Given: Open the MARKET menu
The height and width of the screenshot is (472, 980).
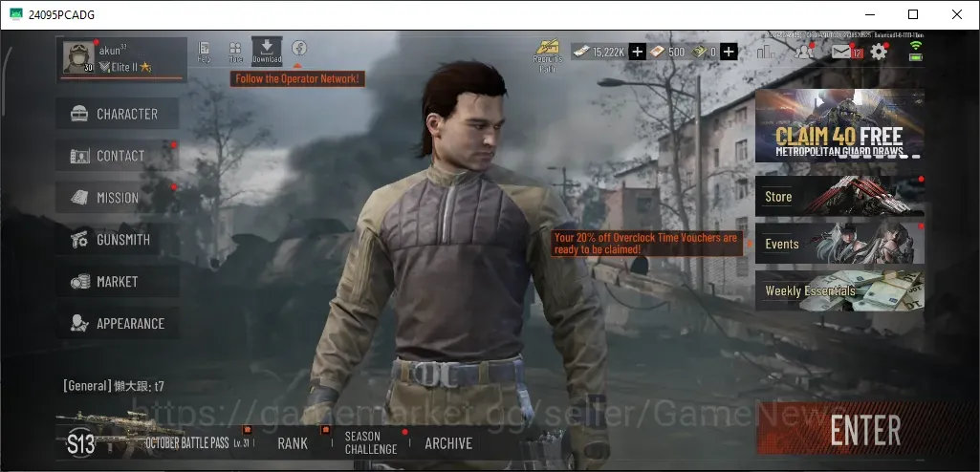Looking at the screenshot, I should click(x=118, y=282).
